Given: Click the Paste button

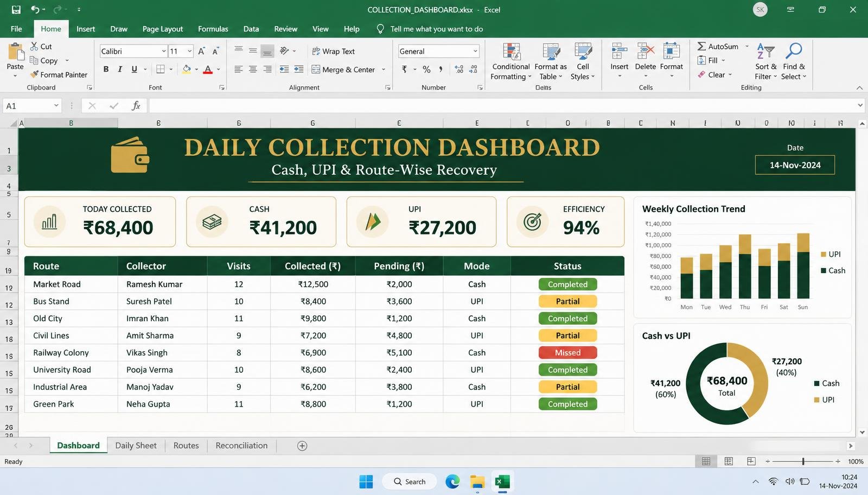Looking at the screenshot, I should [15, 60].
